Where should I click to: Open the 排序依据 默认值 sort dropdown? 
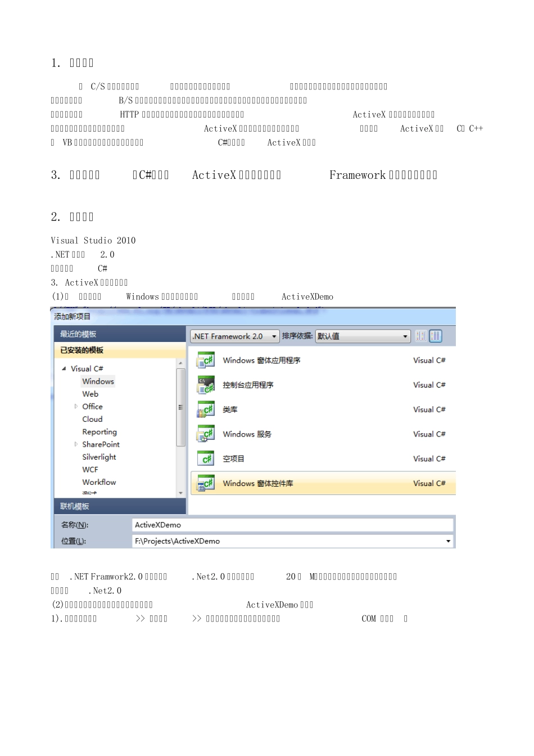[x=363, y=336]
